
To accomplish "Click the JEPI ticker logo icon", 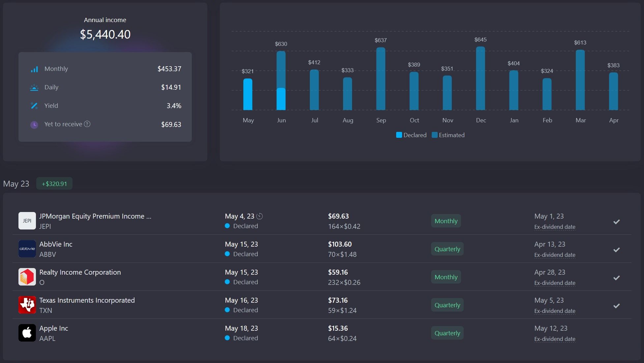I will [x=27, y=221].
